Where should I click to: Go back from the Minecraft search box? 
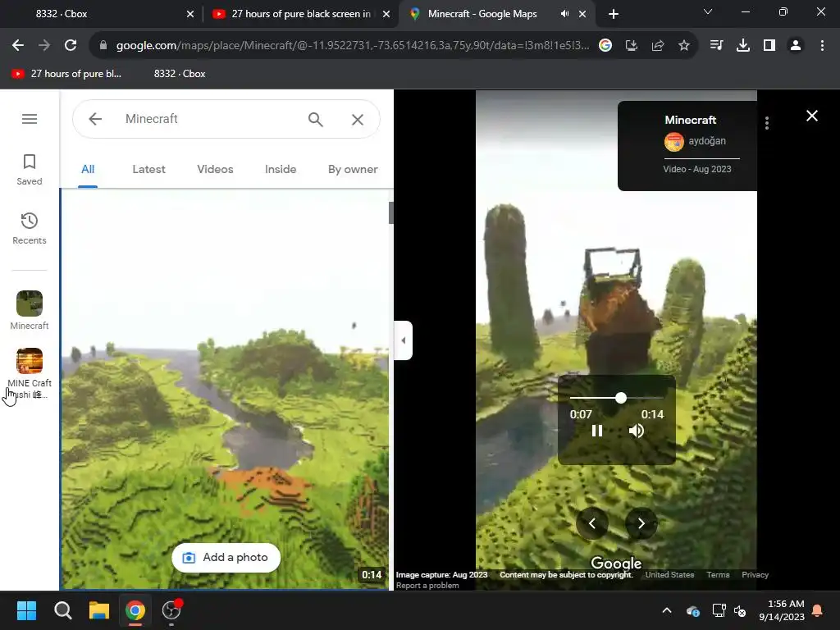click(95, 119)
